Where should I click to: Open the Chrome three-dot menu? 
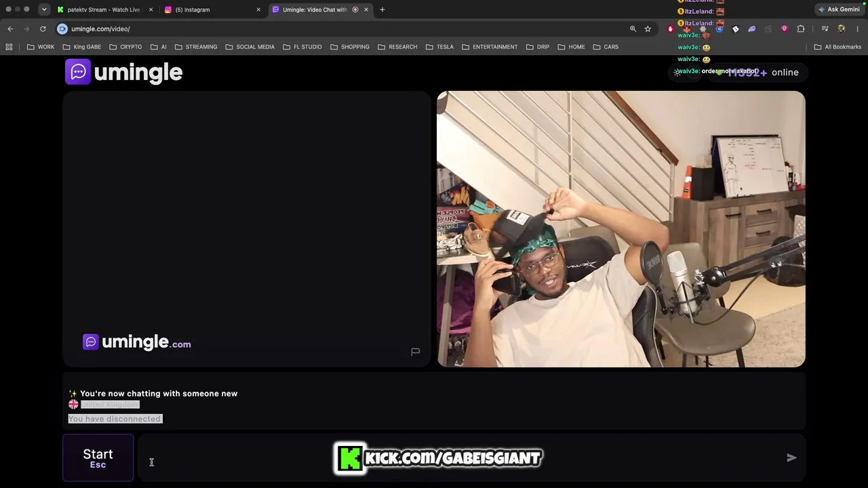858,28
